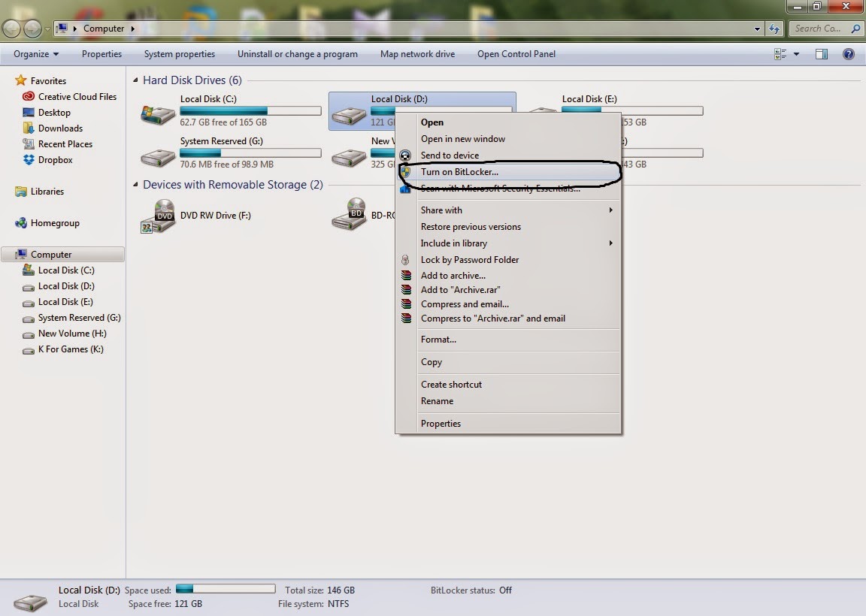The width and height of the screenshot is (866, 616).
Task: Select Computer in navigation pane
Action: [x=62, y=255]
